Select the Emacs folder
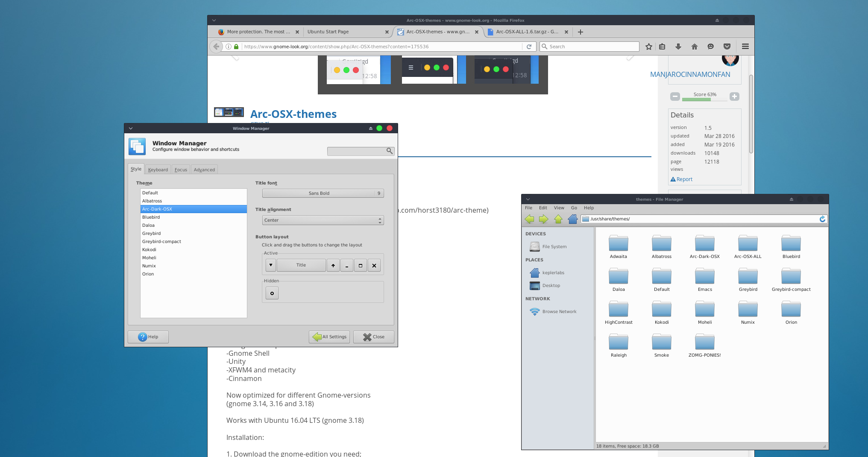The width and height of the screenshot is (868, 457). tap(705, 280)
